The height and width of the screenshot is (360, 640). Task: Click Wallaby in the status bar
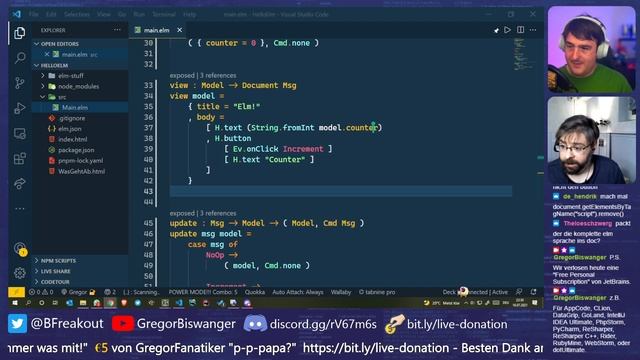point(341,292)
